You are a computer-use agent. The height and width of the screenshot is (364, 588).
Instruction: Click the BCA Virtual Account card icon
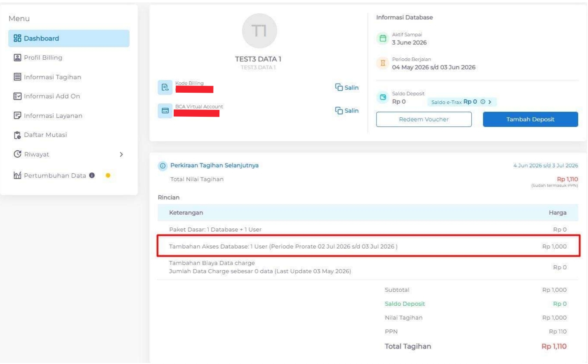click(x=165, y=111)
